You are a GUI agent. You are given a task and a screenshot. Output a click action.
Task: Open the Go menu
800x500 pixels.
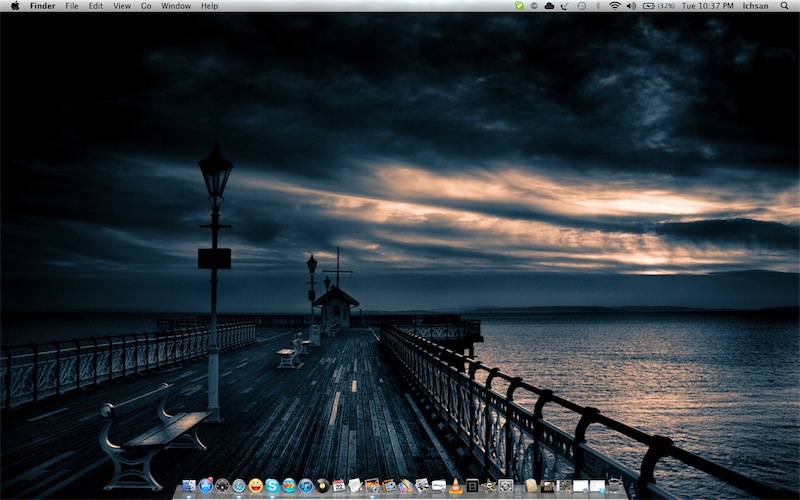coord(146,6)
